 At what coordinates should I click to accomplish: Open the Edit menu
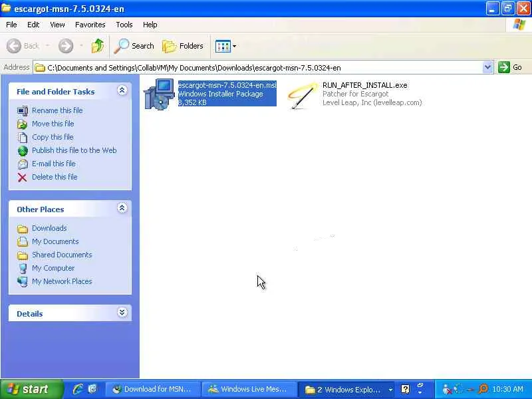tap(33, 25)
